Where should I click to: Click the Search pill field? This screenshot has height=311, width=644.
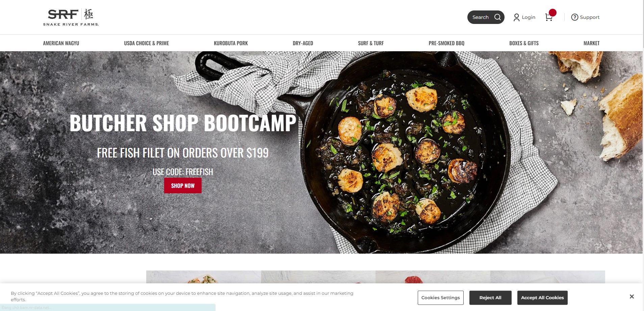tap(486, 17)
